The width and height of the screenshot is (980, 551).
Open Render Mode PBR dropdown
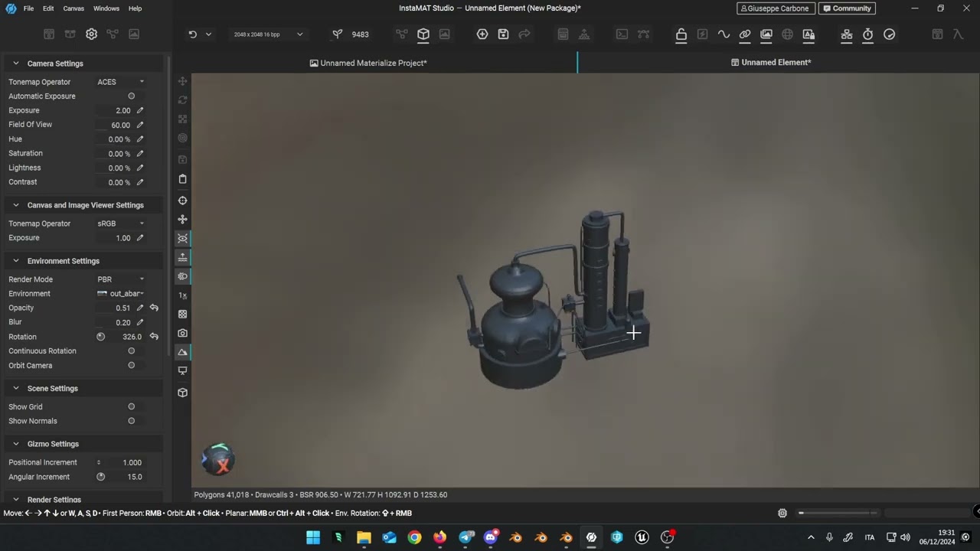click(x=120, y=279)
